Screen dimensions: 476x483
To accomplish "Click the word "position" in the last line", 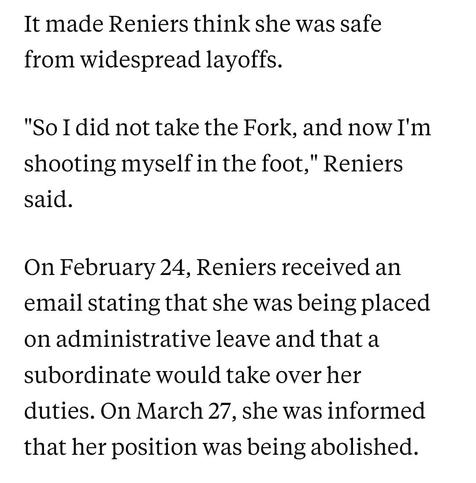I will tap(154, 447).
